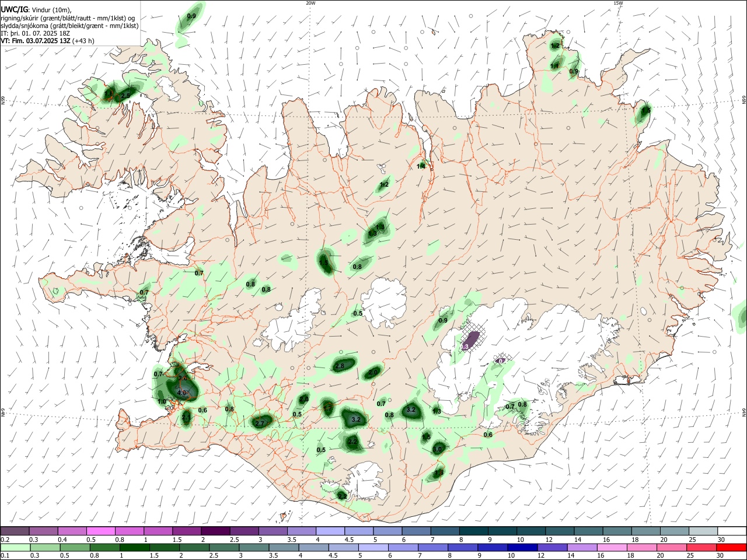The image size is (747, 560).
Task: Click the 'rigning/skúrir (grænt/blátt/rautt' legend description line
Action: pos(68,18)
